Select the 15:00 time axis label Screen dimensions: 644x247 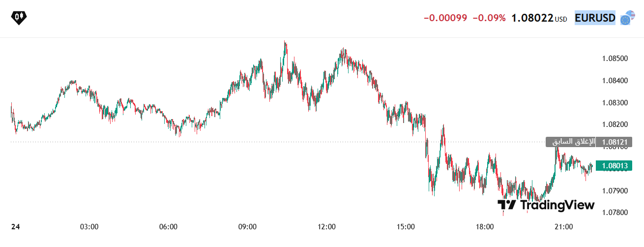[406, 227]
